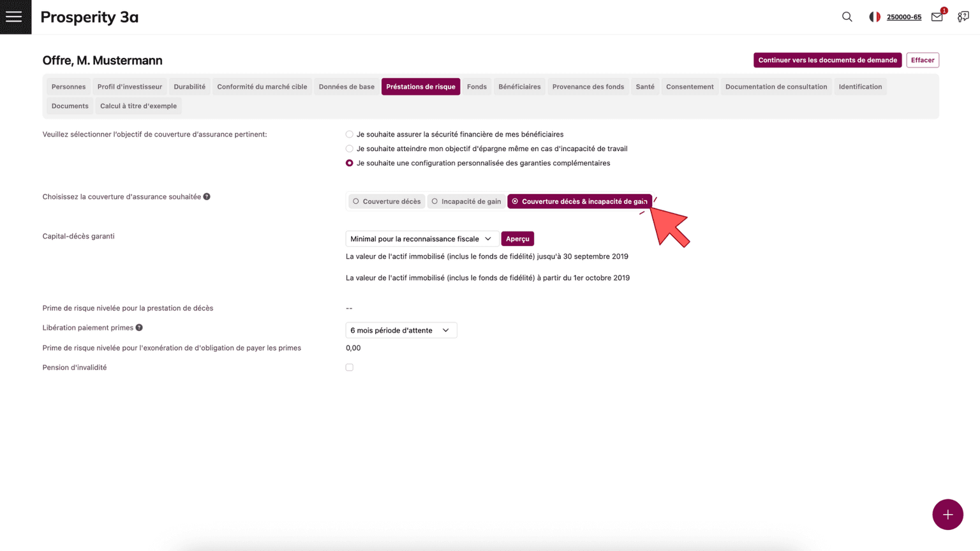Click the 250000-65 account link
Image resolution: width=980 pixels, height=551 pixels.
point(903,17)
